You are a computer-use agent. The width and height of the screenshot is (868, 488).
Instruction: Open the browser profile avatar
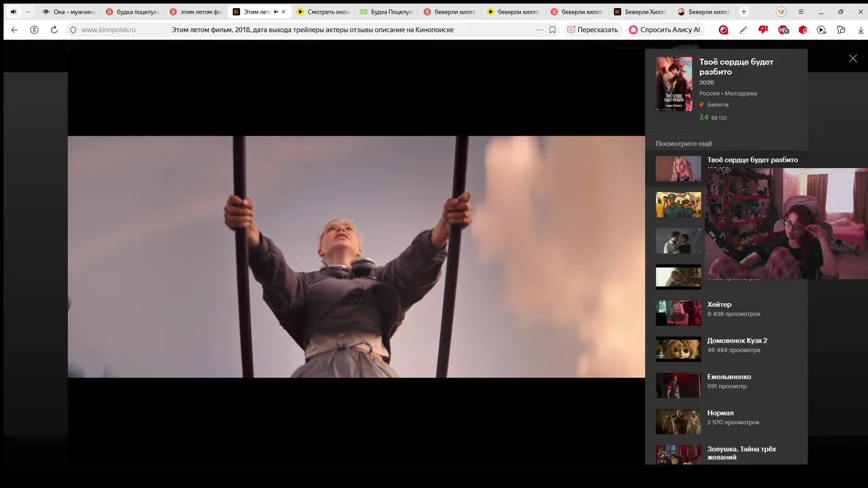click(x=781, y=12)
